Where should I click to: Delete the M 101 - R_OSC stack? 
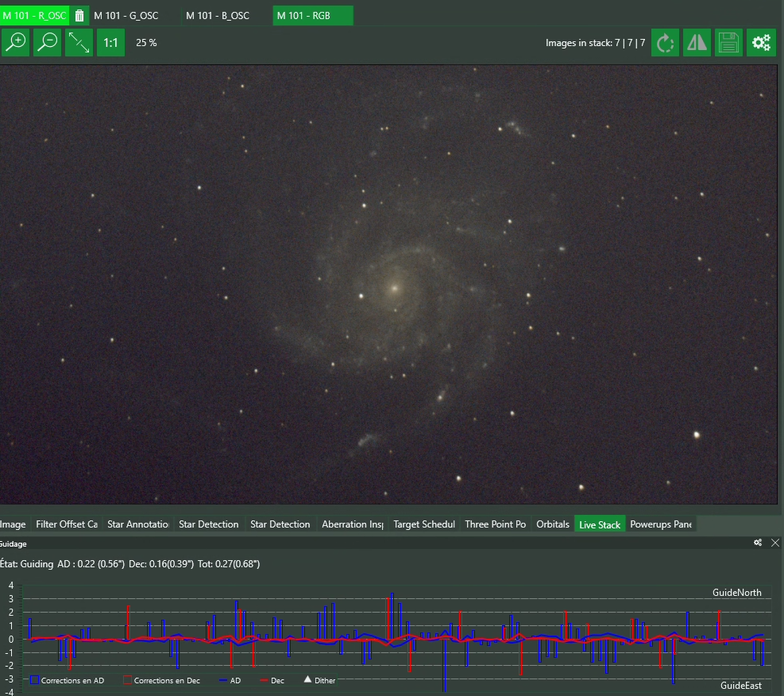tap(79, 16)
